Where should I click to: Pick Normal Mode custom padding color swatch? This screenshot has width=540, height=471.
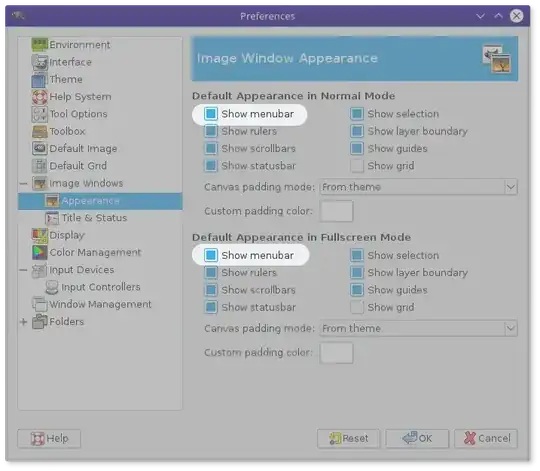click(x=336, y=211)
